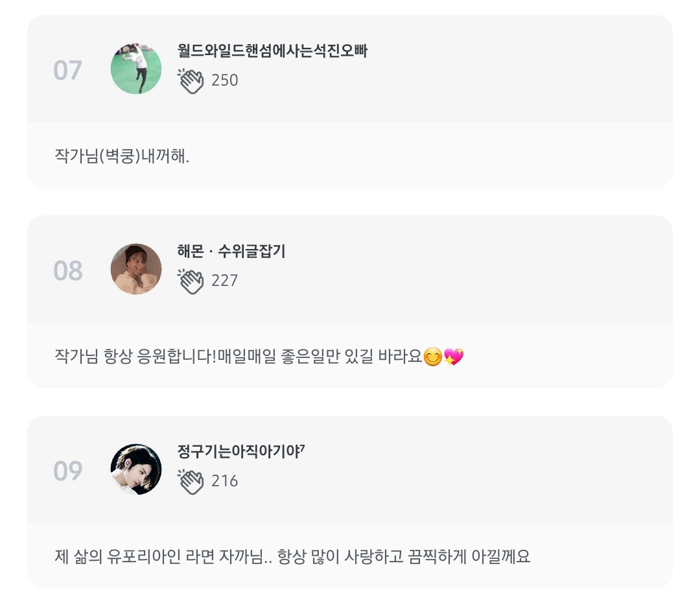Click the rank number 09
This screenshot has width=700, height=603.
[68, 471]
